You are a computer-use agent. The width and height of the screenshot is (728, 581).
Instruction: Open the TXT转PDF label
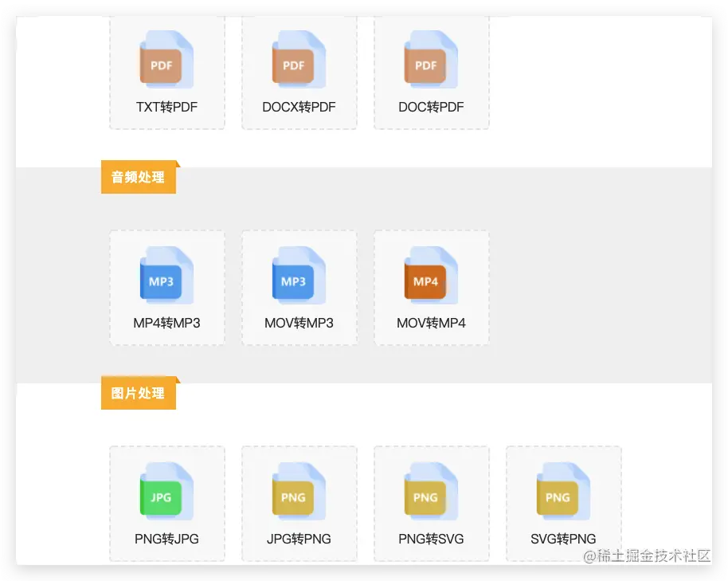(166, 107)
